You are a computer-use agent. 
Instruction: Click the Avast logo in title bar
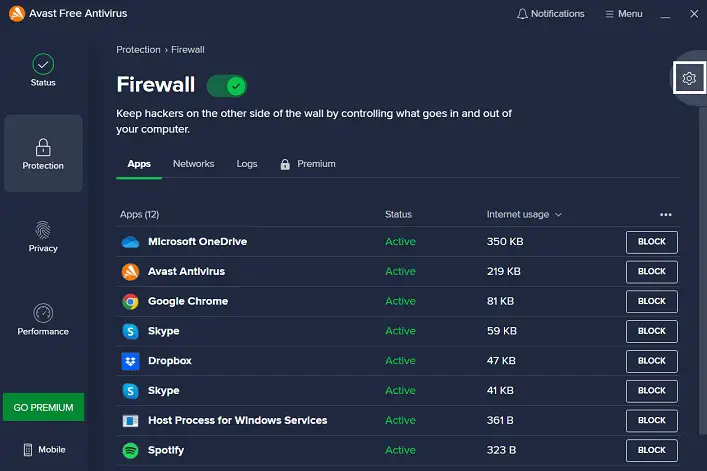coord(17,14)
